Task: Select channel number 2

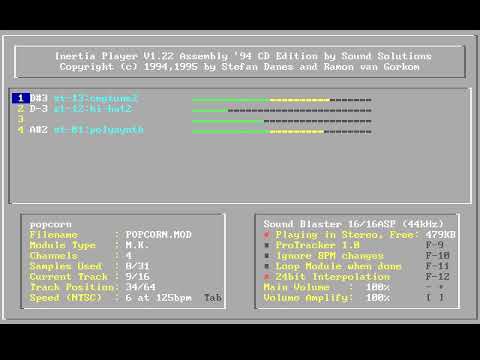Action: [21, 109]
